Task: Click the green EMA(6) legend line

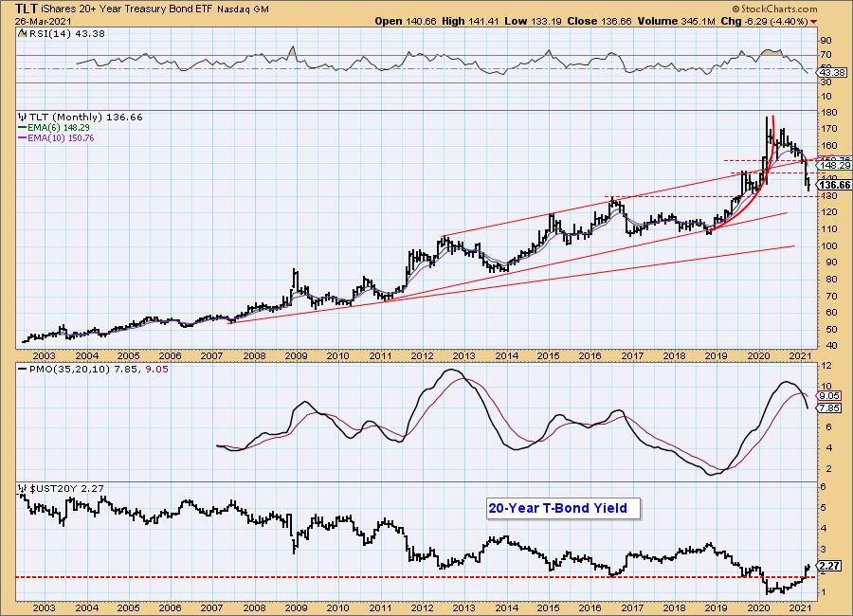Action: point(23,127)
